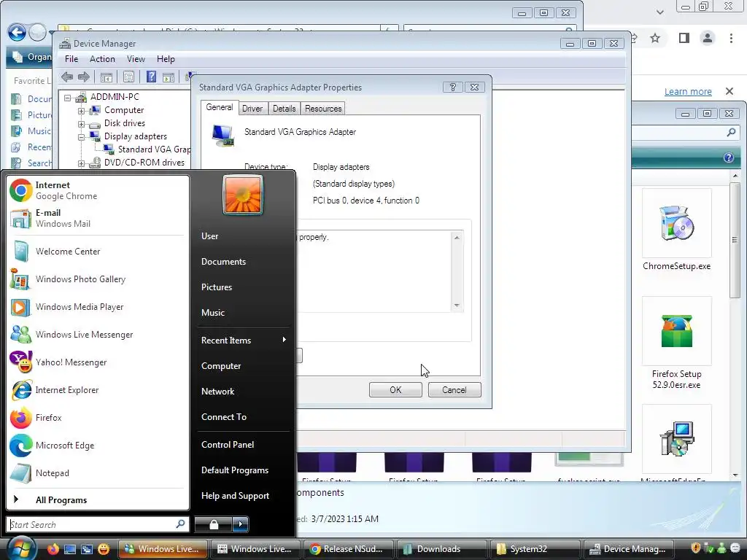747x560 pixels.
Task: Open Windows Mail E-mail entry
Action: pyautogui.click(x=98, y=218)
